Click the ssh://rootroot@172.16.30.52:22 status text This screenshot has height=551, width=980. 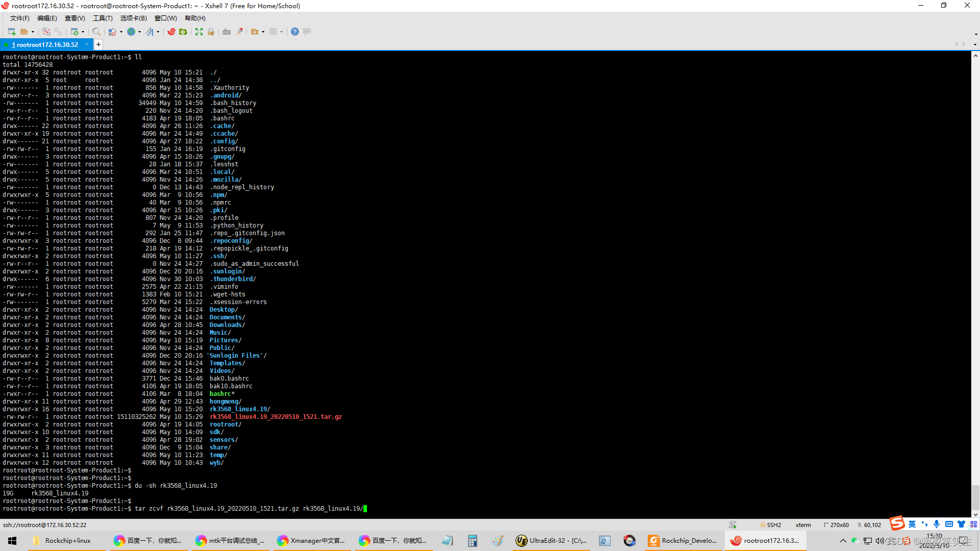(45, 524)
